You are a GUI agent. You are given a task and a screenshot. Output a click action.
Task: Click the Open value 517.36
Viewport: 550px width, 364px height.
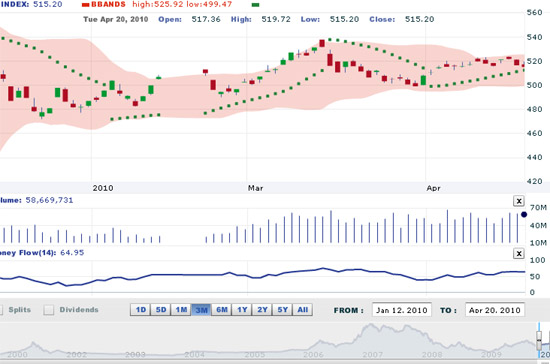click(x=206, y=19)
